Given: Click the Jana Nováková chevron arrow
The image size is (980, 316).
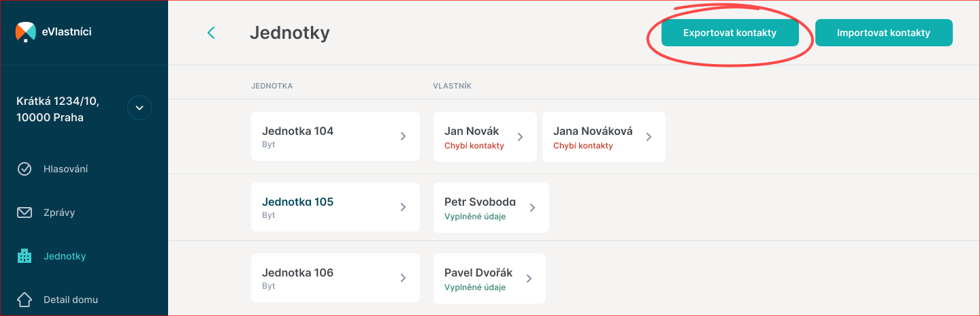Looking at the screenshot, I should (x=649, y=137).
